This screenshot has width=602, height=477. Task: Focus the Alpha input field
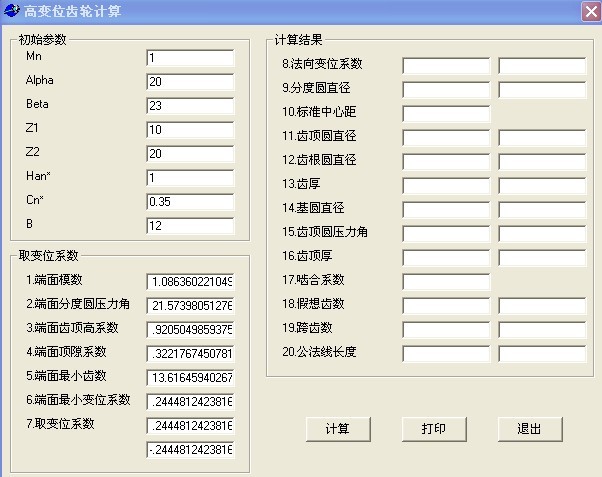click(190, 82)
